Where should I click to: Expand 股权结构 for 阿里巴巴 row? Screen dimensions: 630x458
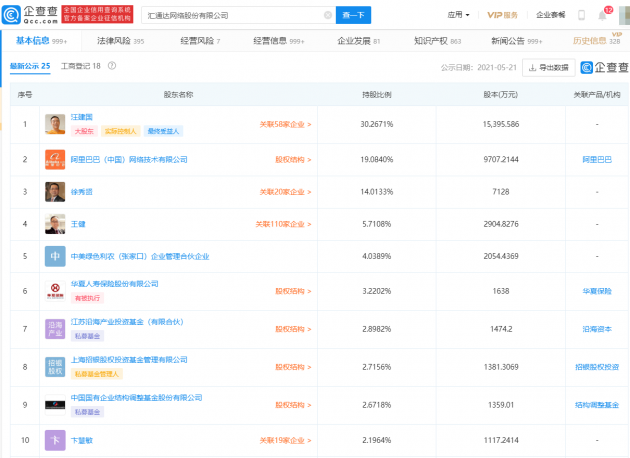click(293, 160)
